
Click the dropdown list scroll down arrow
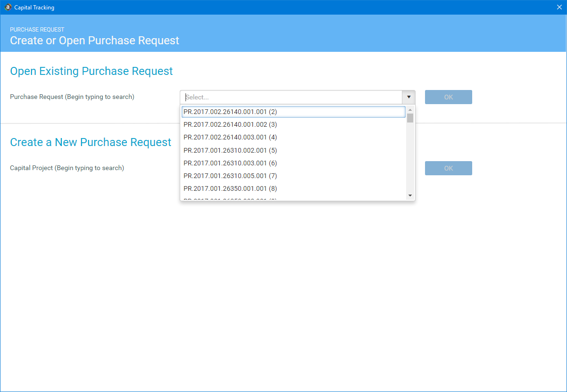click(410, 196)
